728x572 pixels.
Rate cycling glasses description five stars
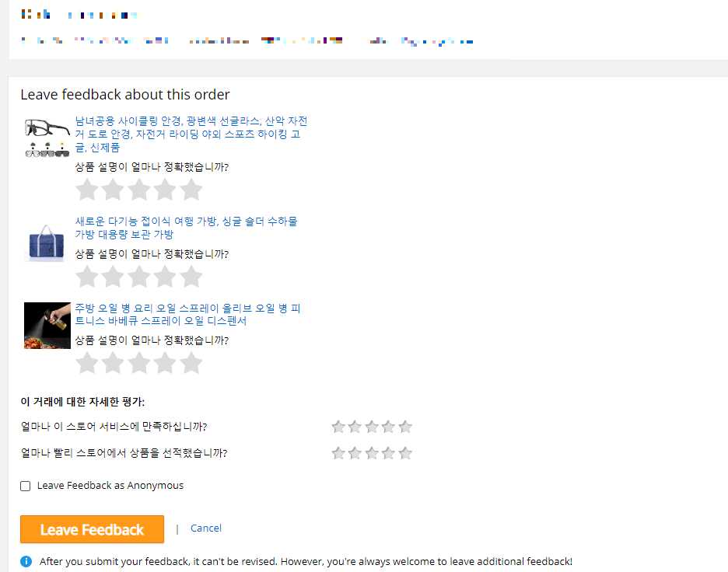(191, 189)
